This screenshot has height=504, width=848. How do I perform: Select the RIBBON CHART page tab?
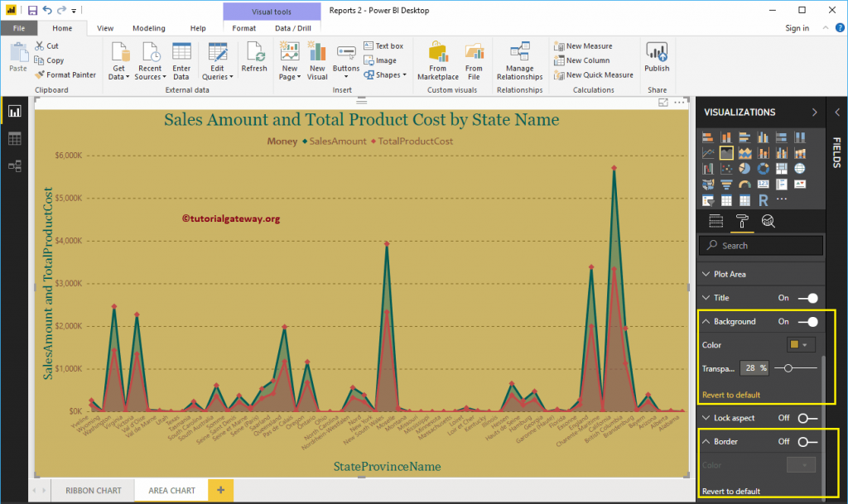93,490
